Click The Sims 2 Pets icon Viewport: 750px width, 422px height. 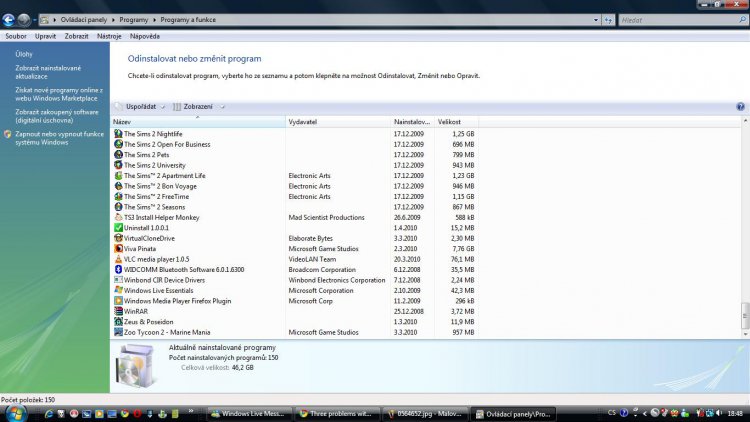pos(118,155)
